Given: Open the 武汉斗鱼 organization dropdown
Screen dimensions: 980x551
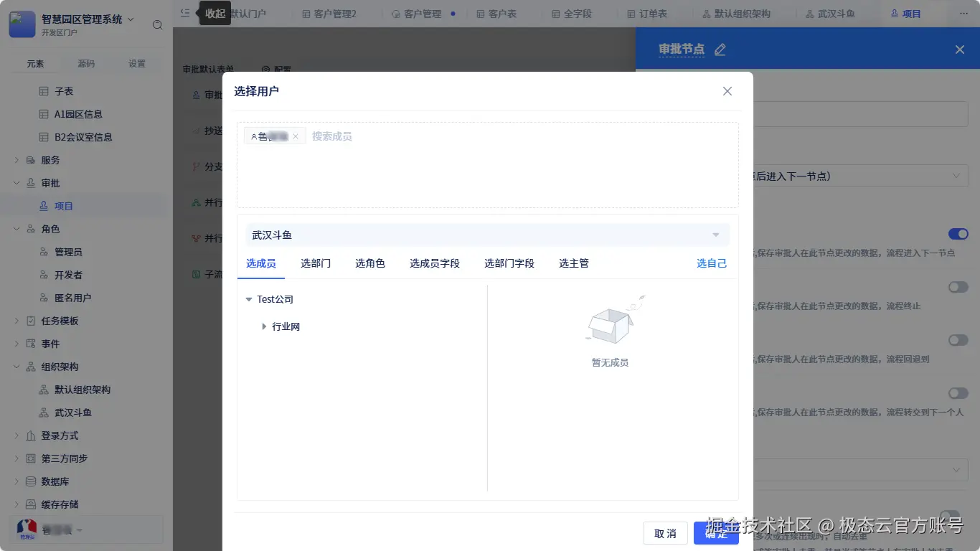Looking at the screenshot, I should pos(487,235).
